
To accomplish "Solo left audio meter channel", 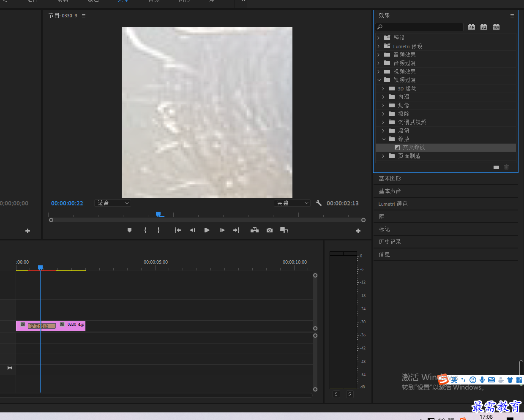I will [x=336, y=394].
